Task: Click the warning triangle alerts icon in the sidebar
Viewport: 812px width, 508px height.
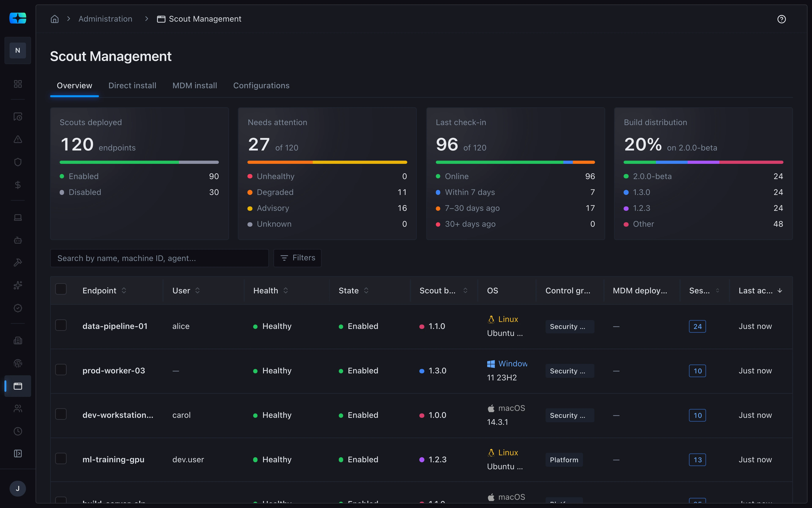Action: (x=18, y=139)
